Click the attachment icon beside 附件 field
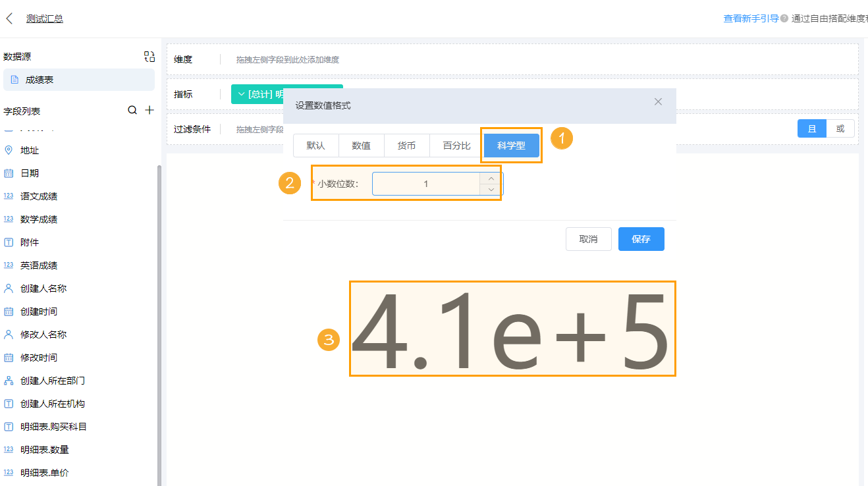 [8, 242]
